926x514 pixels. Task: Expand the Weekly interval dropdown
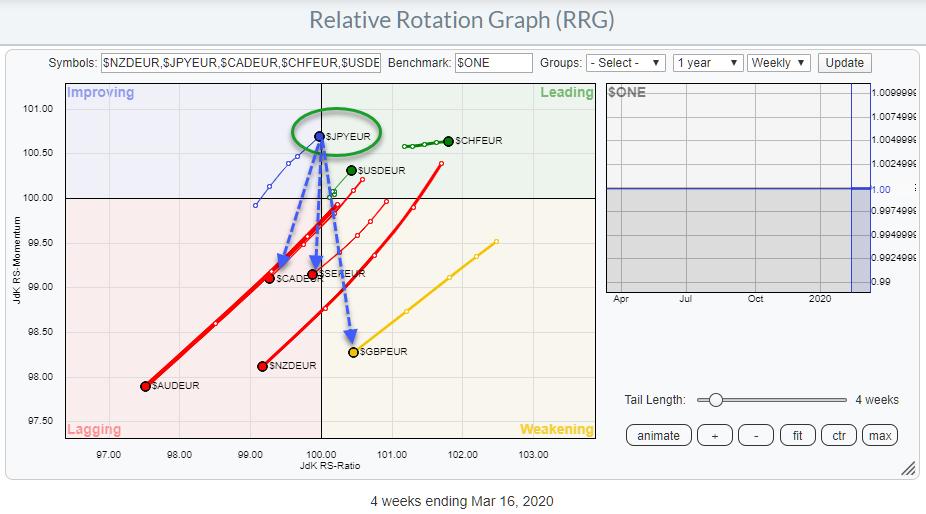tap(778, 63)
